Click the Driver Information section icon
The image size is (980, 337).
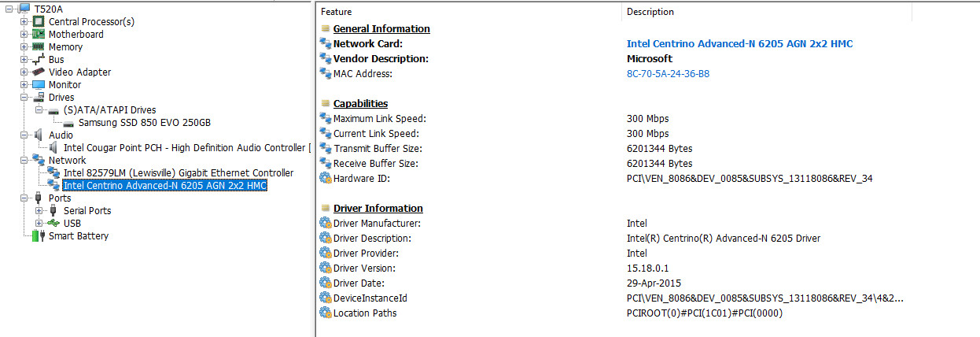click(326, 209)
